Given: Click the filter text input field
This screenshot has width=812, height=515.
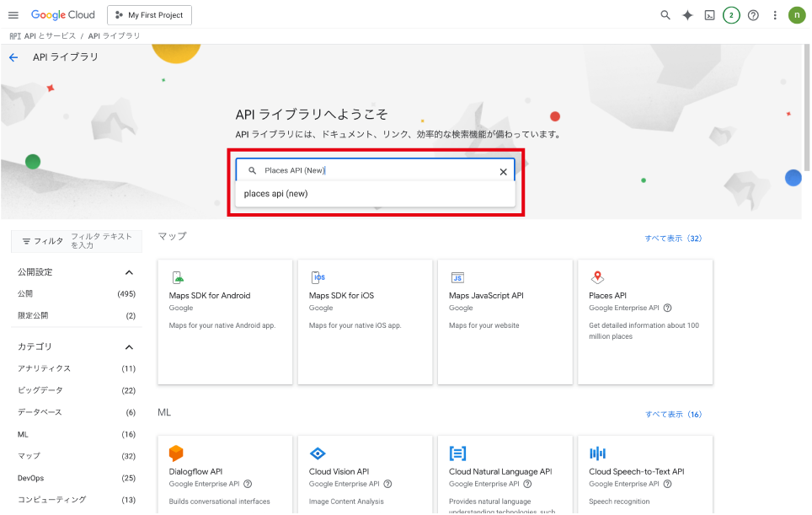Looking at the screenshot, I should tap(101, 241).
